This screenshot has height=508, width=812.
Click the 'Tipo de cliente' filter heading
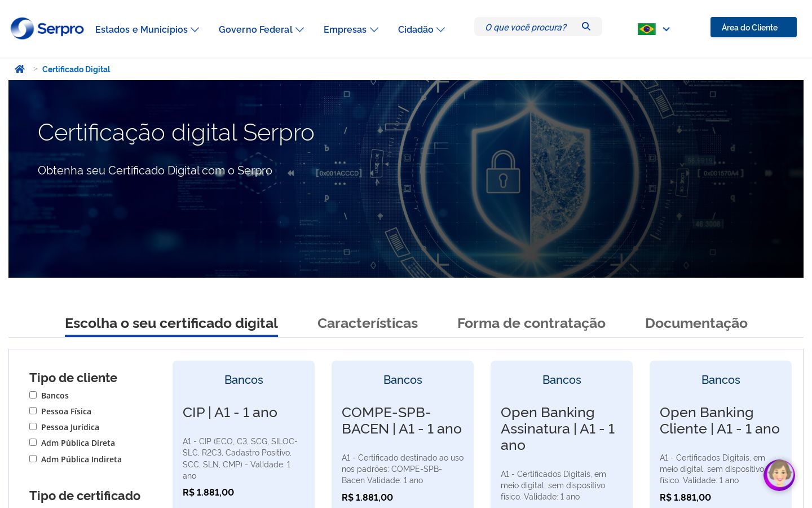[73, 378]
